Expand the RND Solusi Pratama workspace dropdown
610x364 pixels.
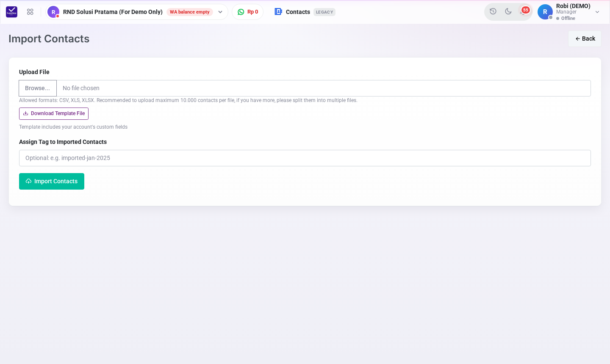[x=220, y=12]
